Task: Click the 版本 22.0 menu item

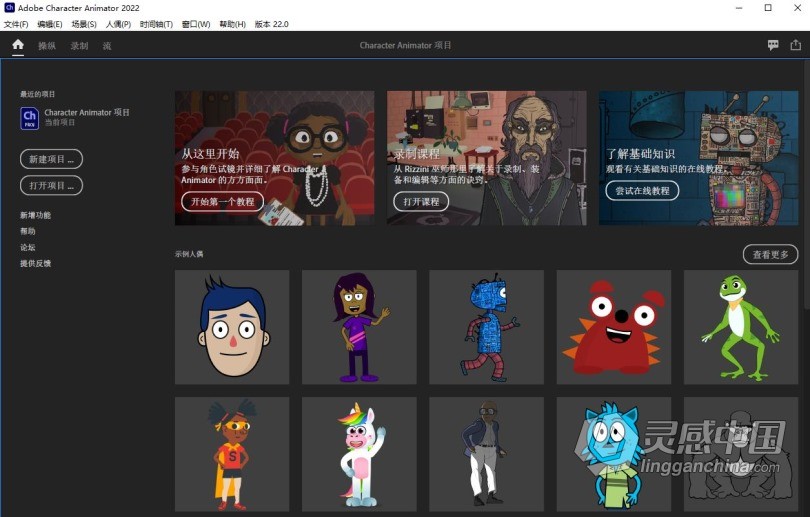Action: (x=272, y=24)
